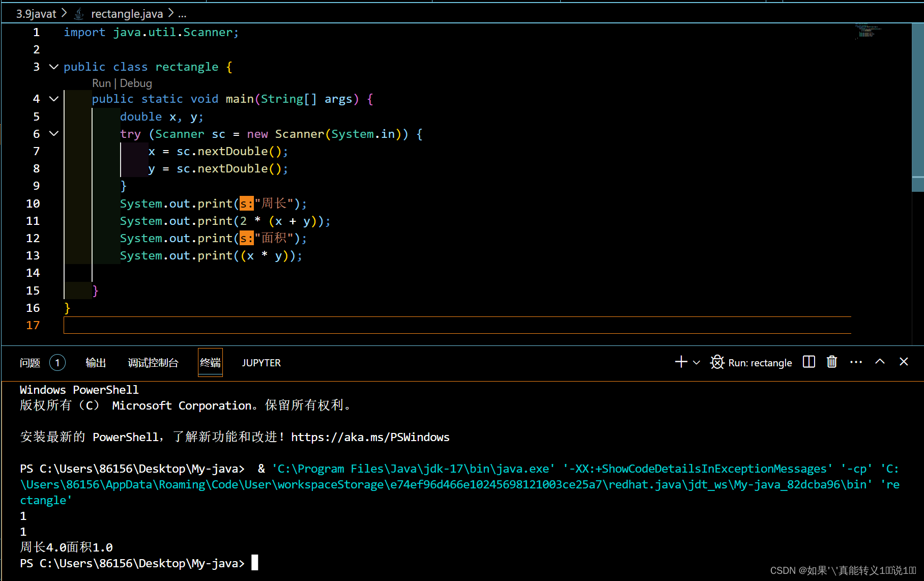Collapse the try block fold arrow on line 6

(54, 133)
